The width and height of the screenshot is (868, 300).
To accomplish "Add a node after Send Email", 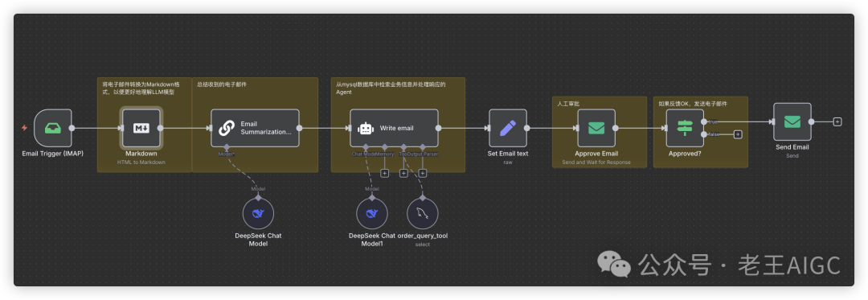I will 837,121.
